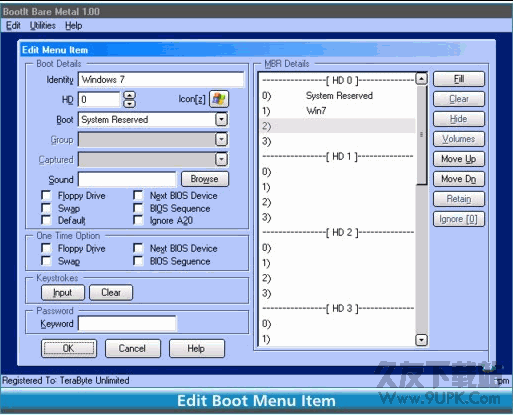This screenshot has width=513, height=415.
Task: Click the Move Up button
Action: pyautogui.click(x=459, y=159)
